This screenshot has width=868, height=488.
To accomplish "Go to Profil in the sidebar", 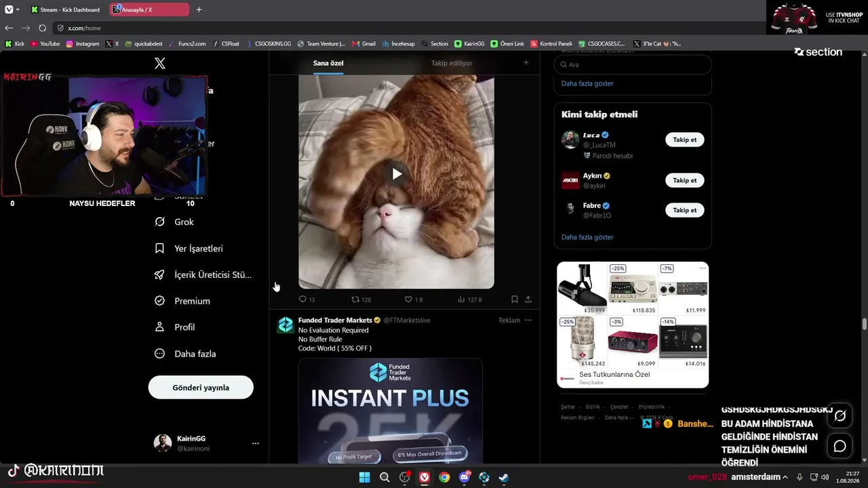I will (x=174, y=327).
